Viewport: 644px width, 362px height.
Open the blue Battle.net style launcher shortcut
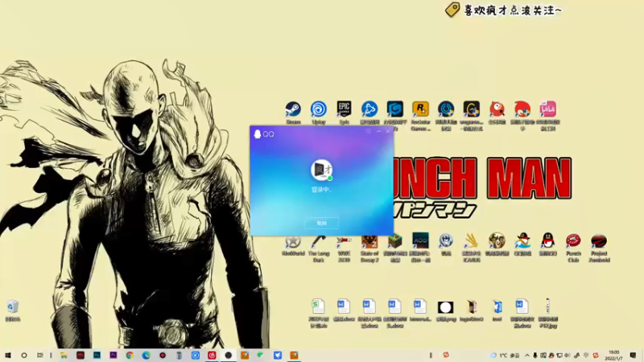tap(369, 109)
